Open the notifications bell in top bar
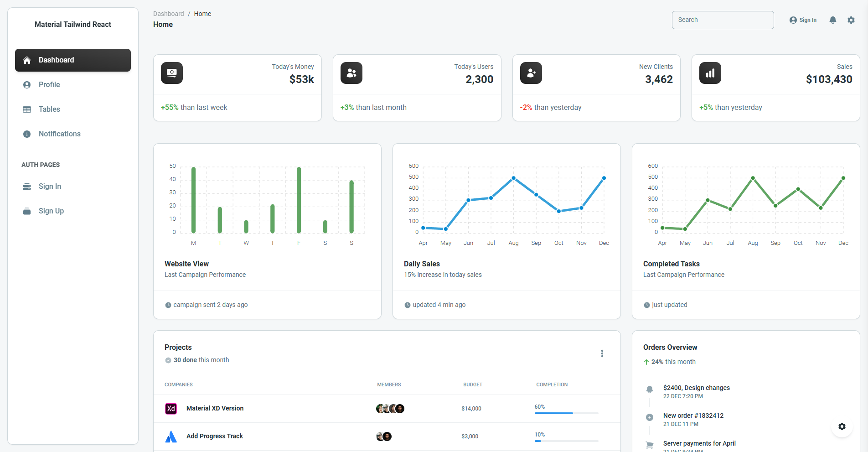 coord(833,20)
